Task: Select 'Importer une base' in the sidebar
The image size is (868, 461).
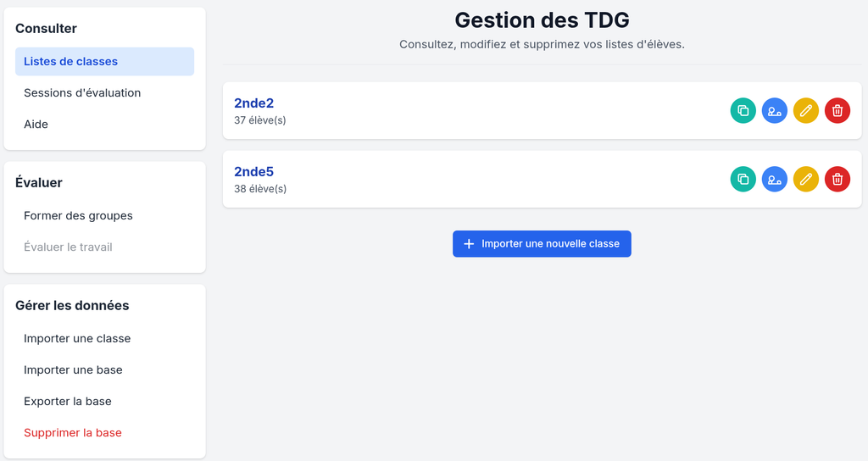Action: [x=73, y=370]
